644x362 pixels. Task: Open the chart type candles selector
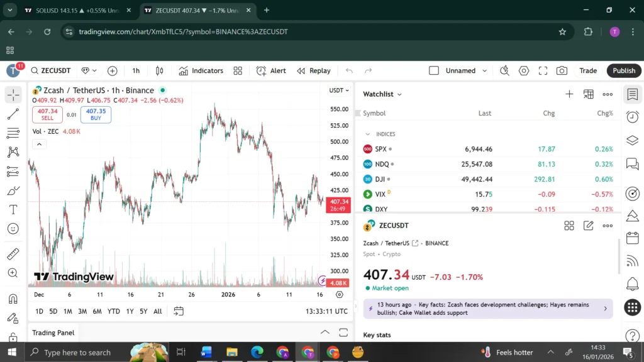159,70
